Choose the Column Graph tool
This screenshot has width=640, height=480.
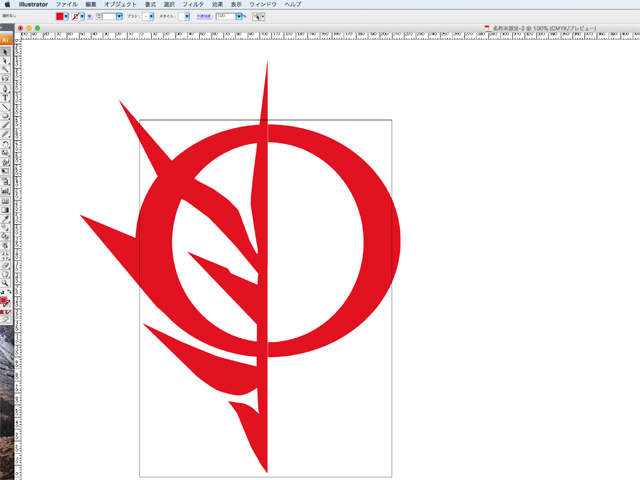pyautogui.click(x=5, y=191)
